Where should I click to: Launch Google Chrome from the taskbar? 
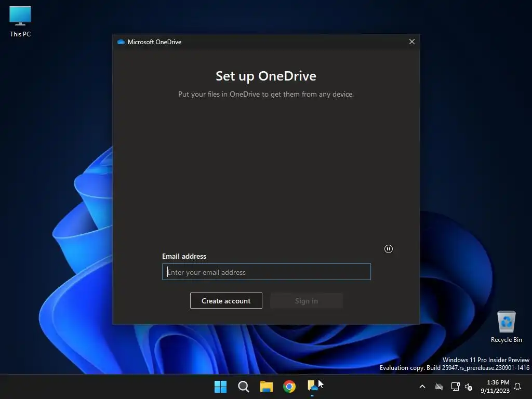(289, 387)
